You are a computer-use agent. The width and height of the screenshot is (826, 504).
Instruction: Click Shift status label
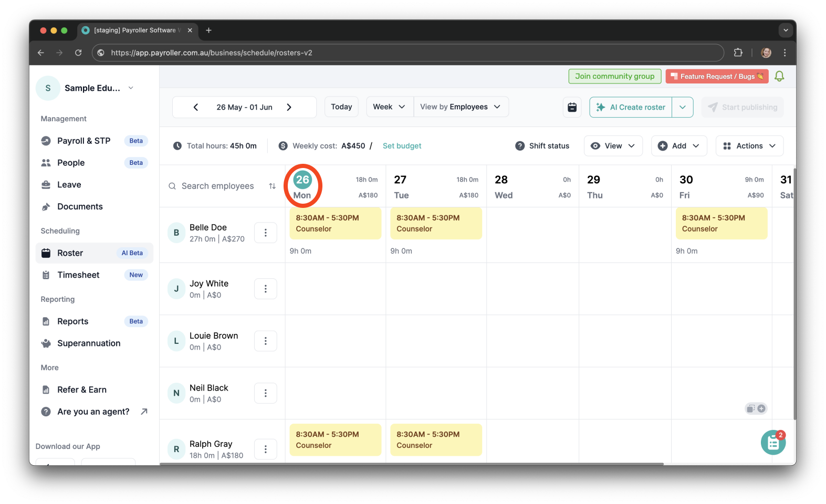pos(549,146)
